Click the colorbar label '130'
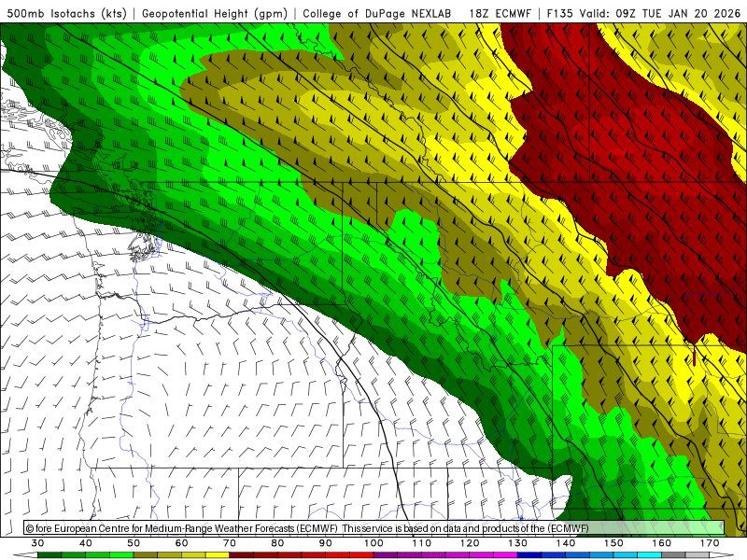 coord(518,543)
